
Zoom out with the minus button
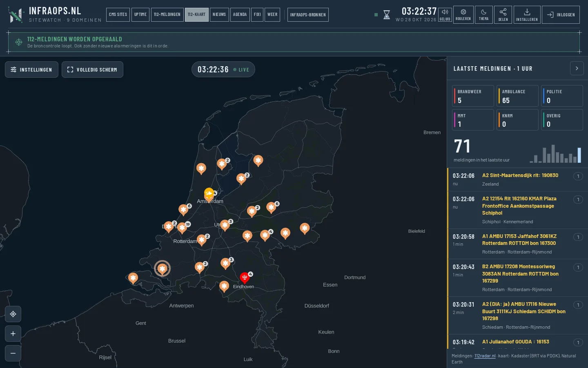13,353
